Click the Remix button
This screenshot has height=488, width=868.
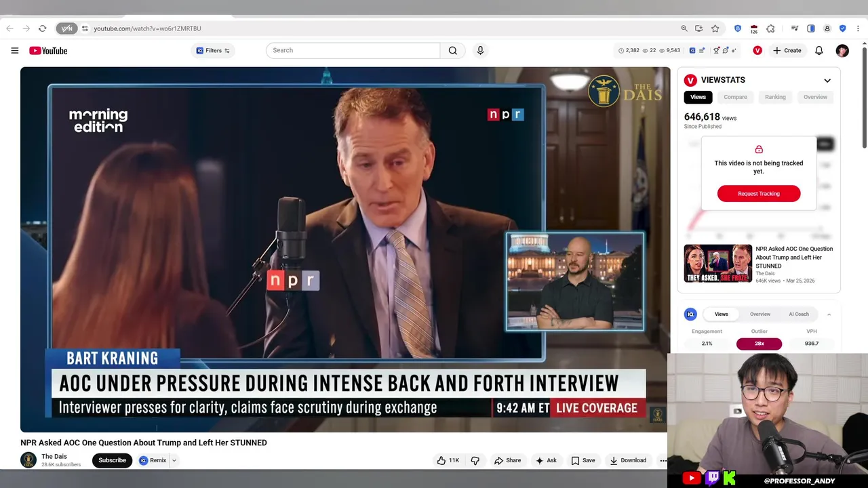(x=153, y=460)
